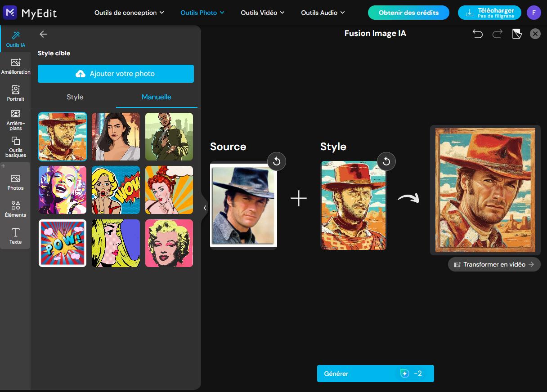Viewport: 547px width, 392px height.
Task: Expand the Outils de conception menu
Action: point(129,13)
